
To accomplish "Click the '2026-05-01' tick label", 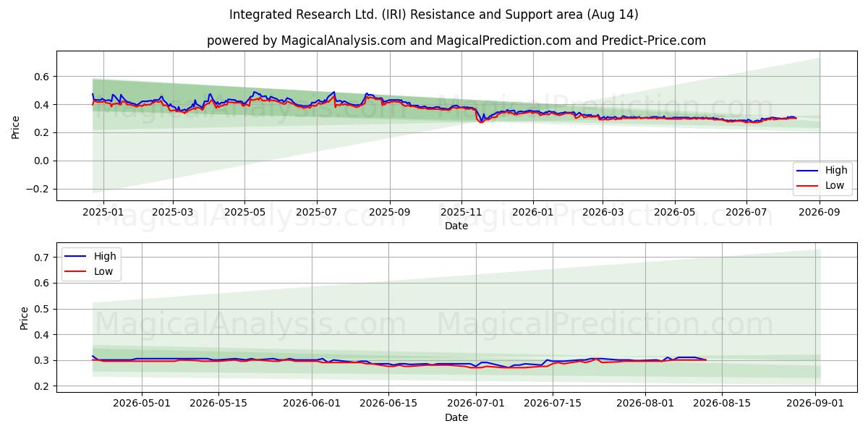I will 142,404.
